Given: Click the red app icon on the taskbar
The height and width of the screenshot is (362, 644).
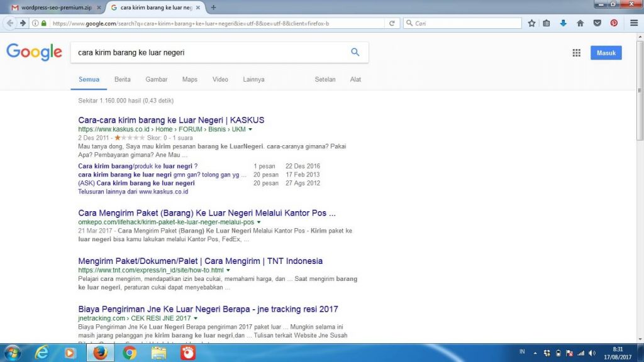Looking at the screenshot, I should pyautogui.click(x=188, y=353).
